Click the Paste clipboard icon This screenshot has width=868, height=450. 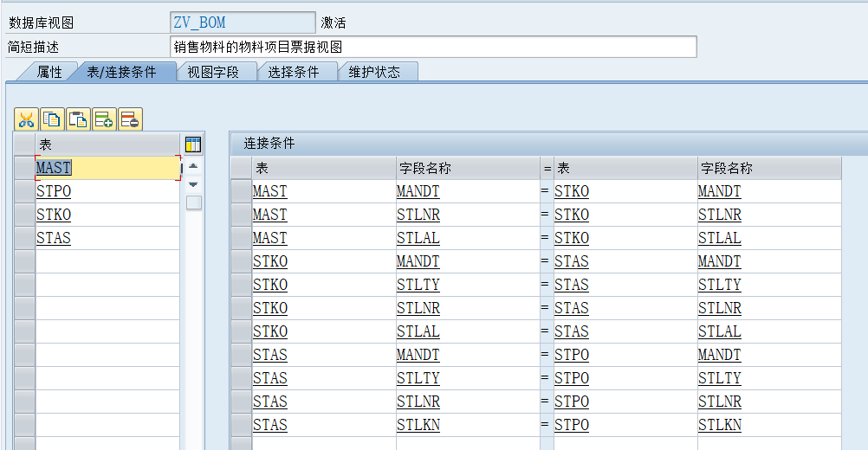[78, 119]
